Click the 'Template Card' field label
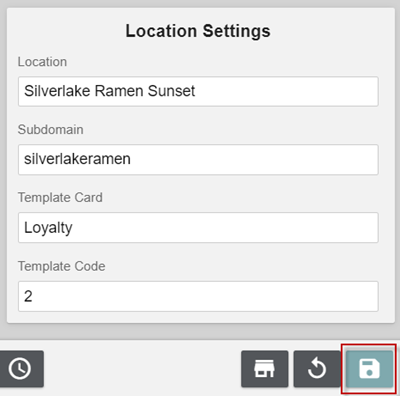This screenshot has width=400, height=396. pos(60,198)
